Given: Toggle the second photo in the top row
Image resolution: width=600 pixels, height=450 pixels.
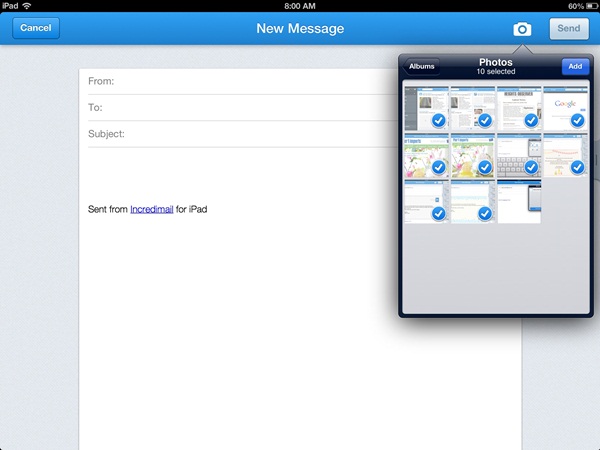Looking at the screenshot, I should pos(472,108).
